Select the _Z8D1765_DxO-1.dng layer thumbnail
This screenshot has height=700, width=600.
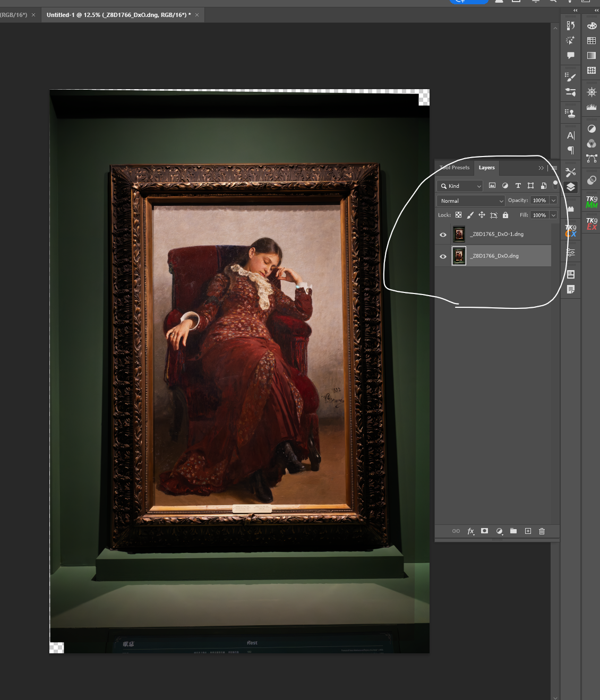coord(459,234)
